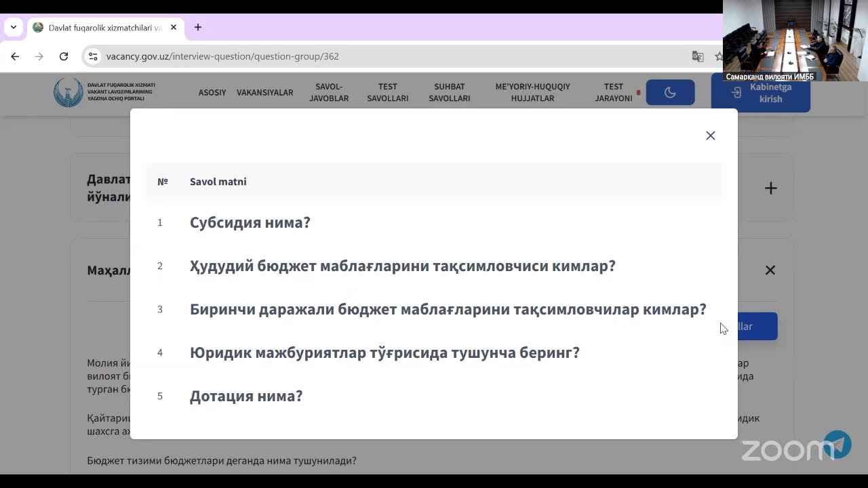Reload the page with refresh icon
The image size is (868, 488).
[x=64, y=56]
